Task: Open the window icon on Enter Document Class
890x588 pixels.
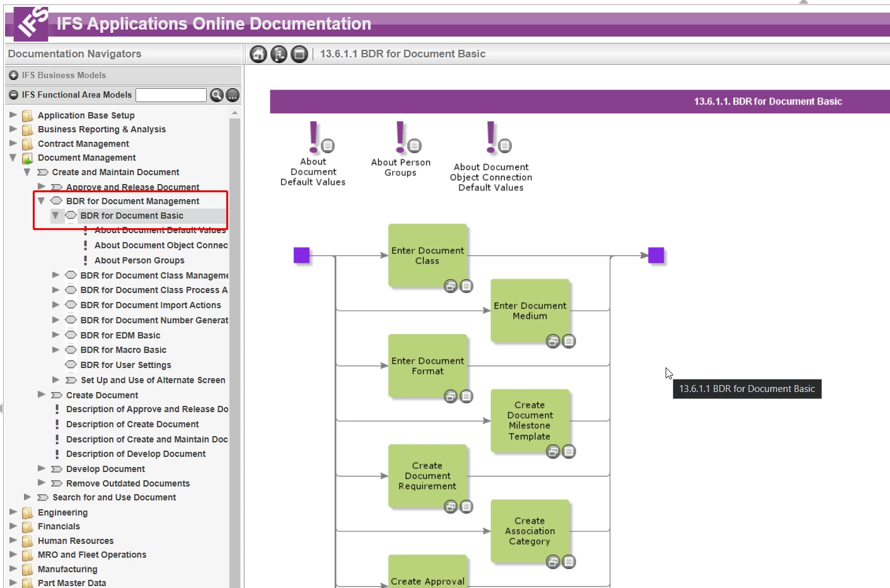Action: 451,285
